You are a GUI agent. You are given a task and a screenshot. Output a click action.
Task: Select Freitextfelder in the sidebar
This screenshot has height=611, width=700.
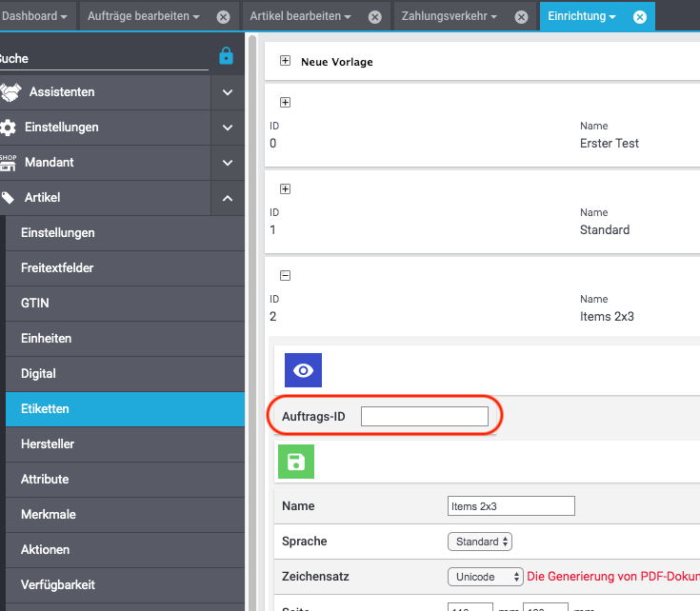(57, 267)
